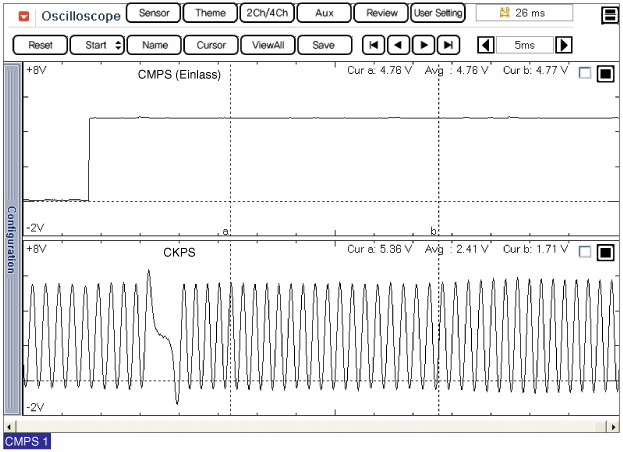The height and width of the screenshot is (452, 623).
Task: Click the window layout icon at top right
Action: pos(609,16)
